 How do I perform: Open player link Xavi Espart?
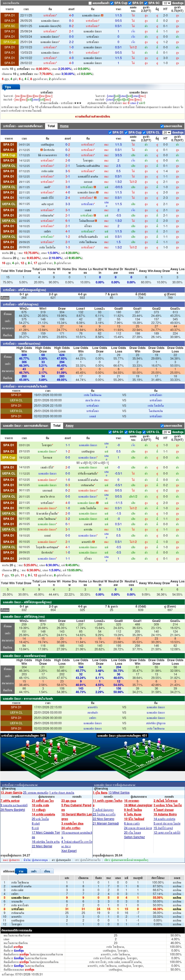pos(69,851)
